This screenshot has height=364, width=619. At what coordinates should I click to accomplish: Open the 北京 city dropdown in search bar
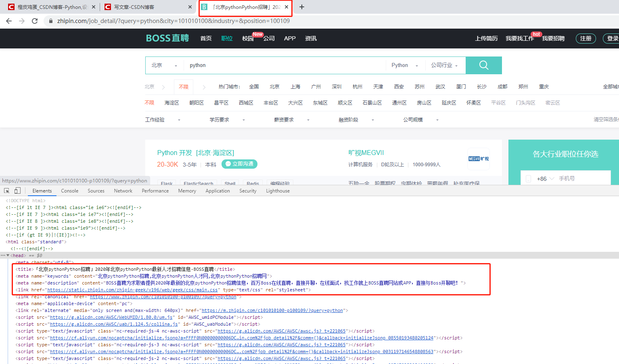click(164, 65)
